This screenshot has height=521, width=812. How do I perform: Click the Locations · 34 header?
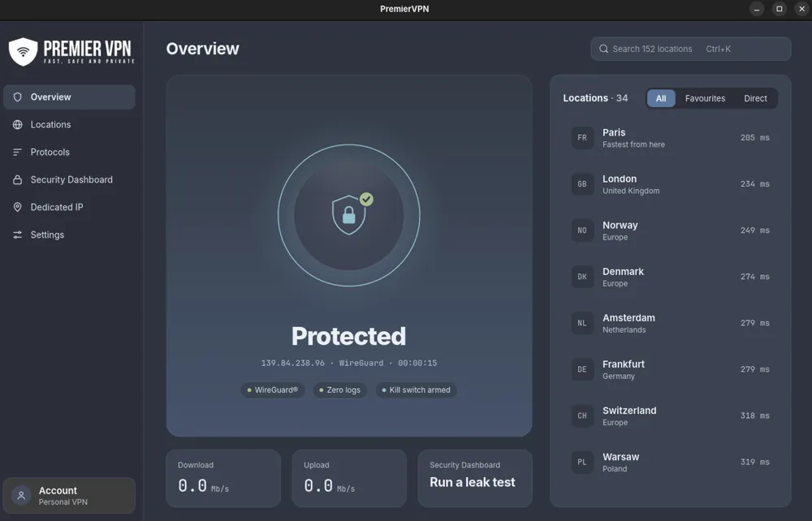tap(595, 98)
